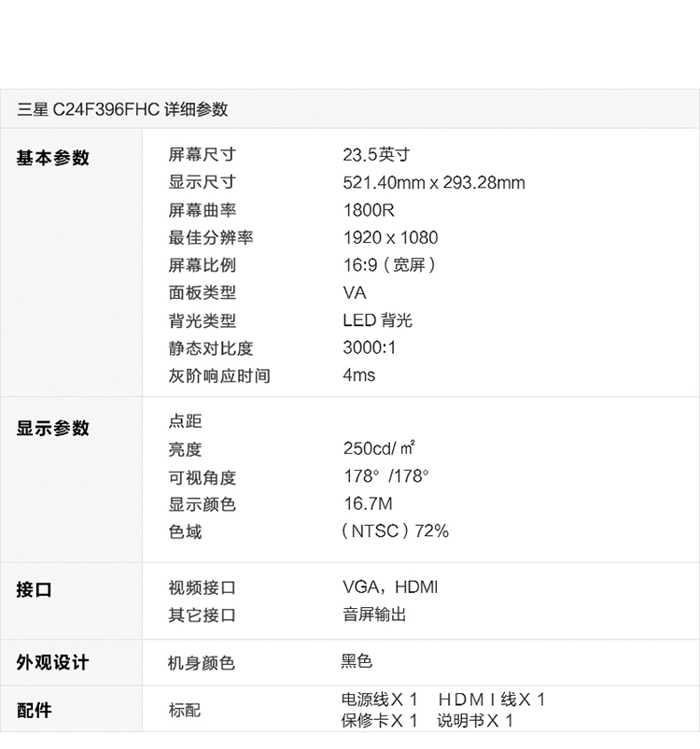This screenshot has width=700, height=749.
Task: Click the 色域 label
Action: coord(185,531)
